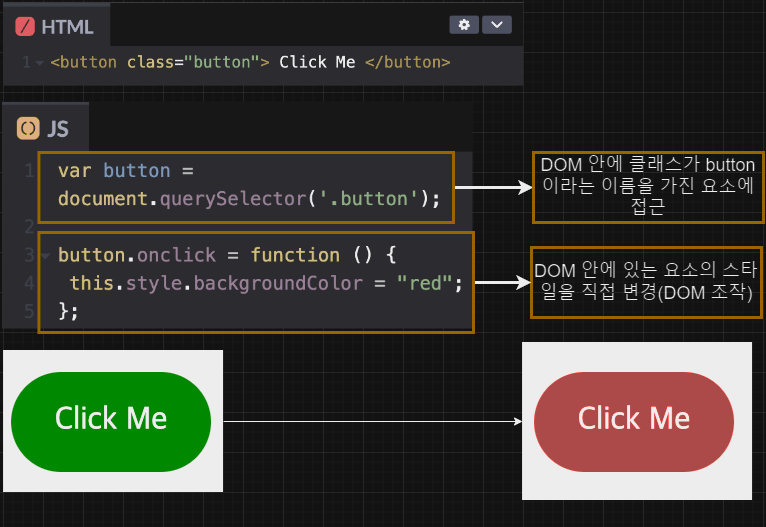
Task: Click 'onclick' in the JS code
Action: pyautogui.click(x=176, y=255)
